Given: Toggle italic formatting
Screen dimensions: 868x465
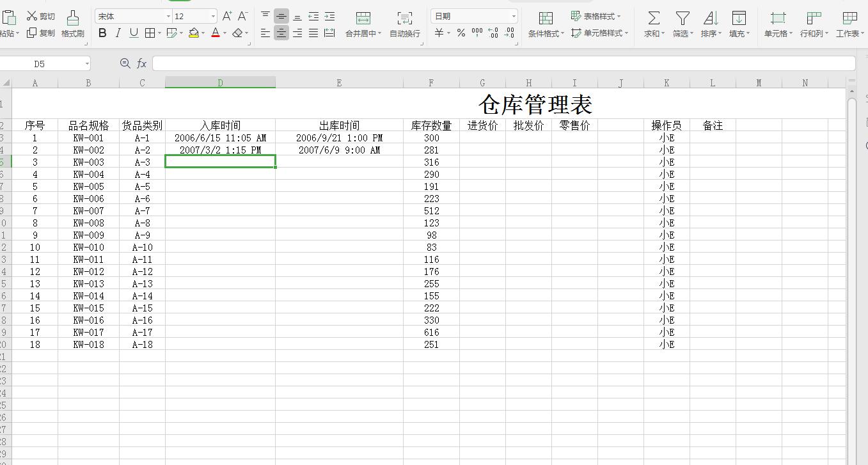Looking at the screenshot, I should (118, 33).
